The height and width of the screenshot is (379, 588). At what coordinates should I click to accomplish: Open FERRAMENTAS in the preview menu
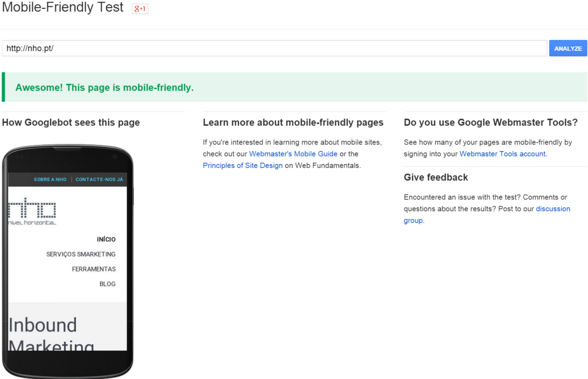tap(94, 269)
